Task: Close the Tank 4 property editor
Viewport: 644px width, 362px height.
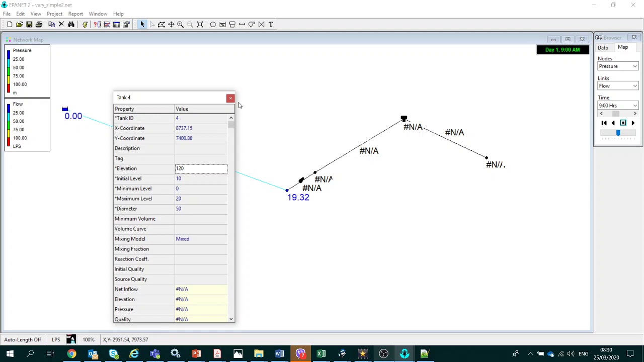Action: pyautogui.click(x=230, y=98)
